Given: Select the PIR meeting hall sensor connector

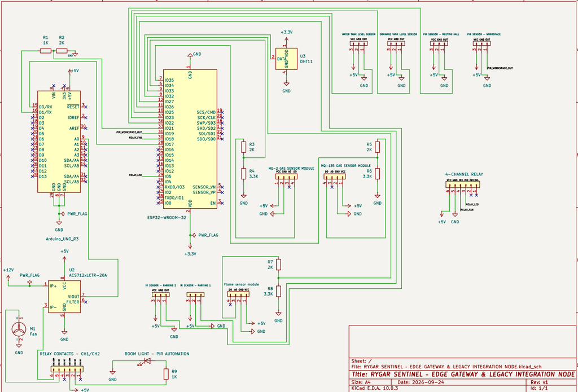Looking at the screenshot, I should click(439, 43).
